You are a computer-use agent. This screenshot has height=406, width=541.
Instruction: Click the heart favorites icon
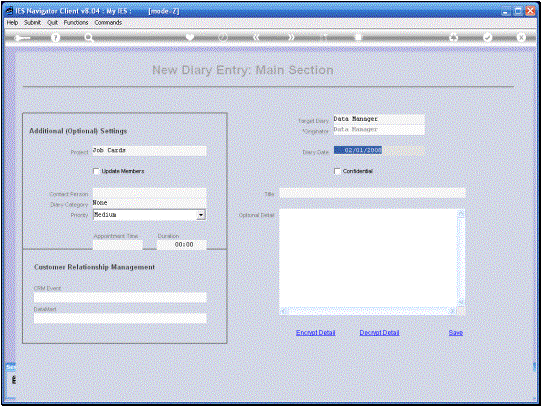coord(190,37)
